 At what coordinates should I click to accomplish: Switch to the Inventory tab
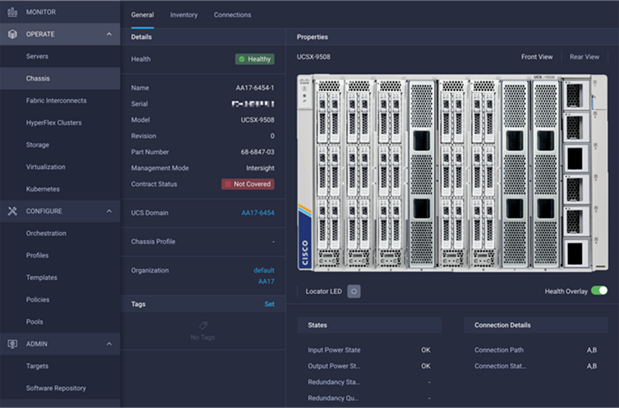[184, 15]
